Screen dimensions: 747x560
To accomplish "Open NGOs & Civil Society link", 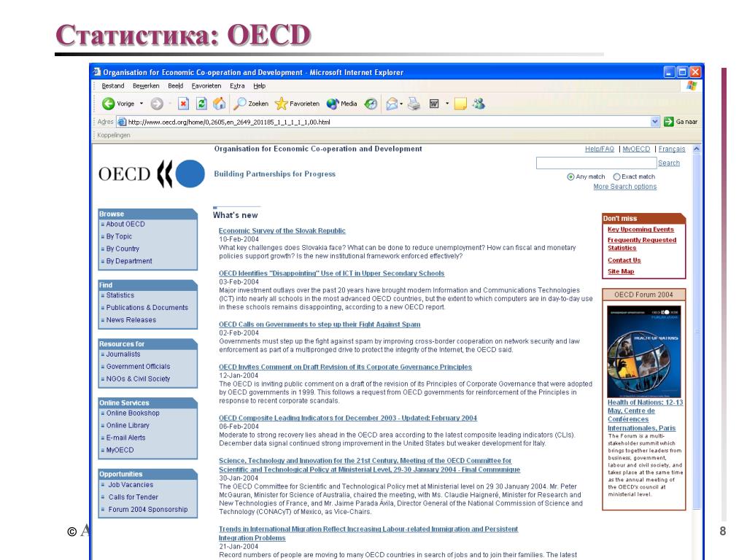I will (x=138, y=379).
